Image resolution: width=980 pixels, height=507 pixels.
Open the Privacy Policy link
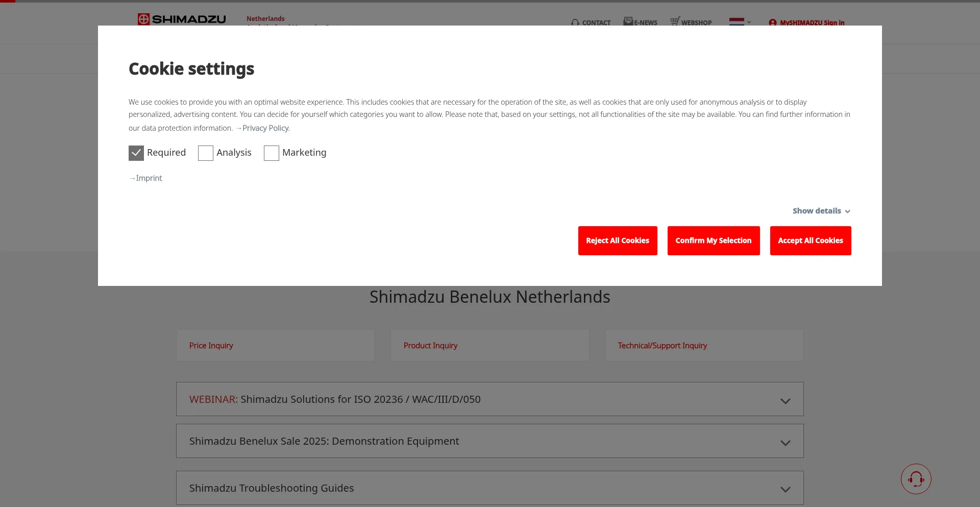(x=265, y=128)
